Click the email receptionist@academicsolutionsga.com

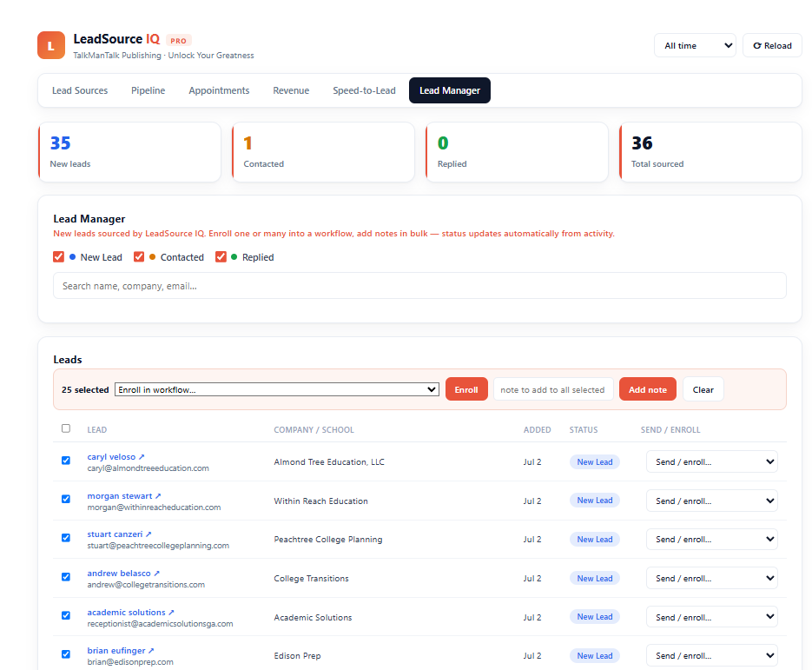tap(160, 624)
